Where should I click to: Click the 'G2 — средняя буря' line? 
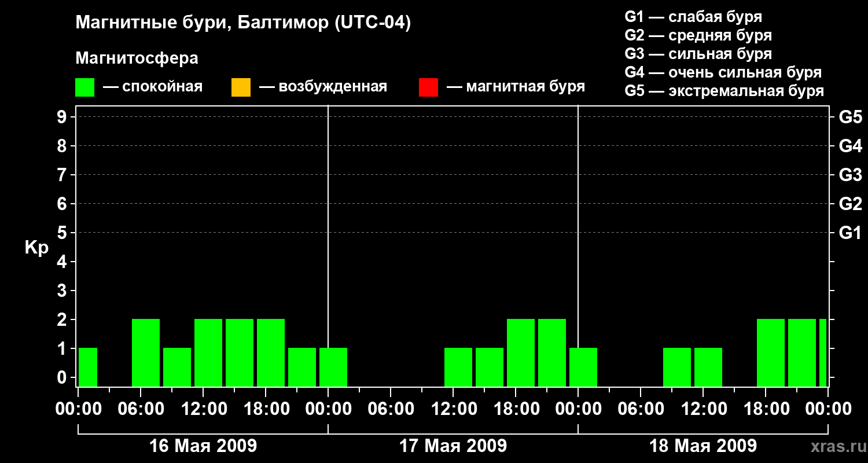click(x=698, y=35)
